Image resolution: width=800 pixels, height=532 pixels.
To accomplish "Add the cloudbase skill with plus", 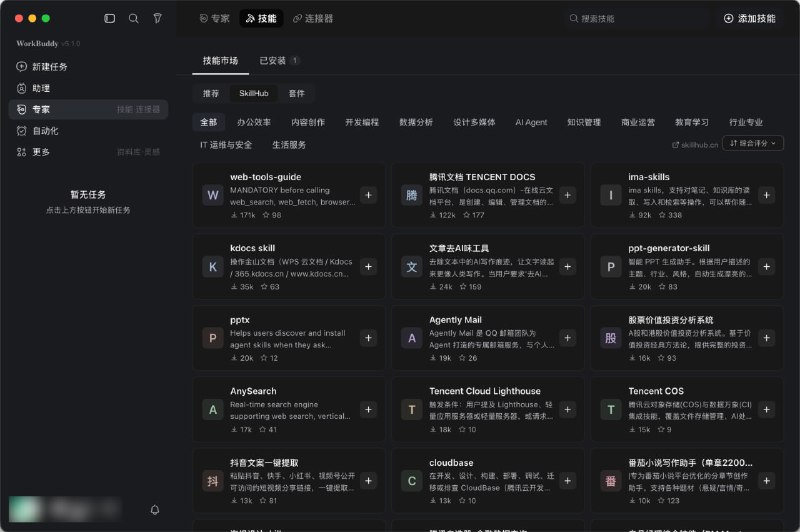I will coord(567,481).
